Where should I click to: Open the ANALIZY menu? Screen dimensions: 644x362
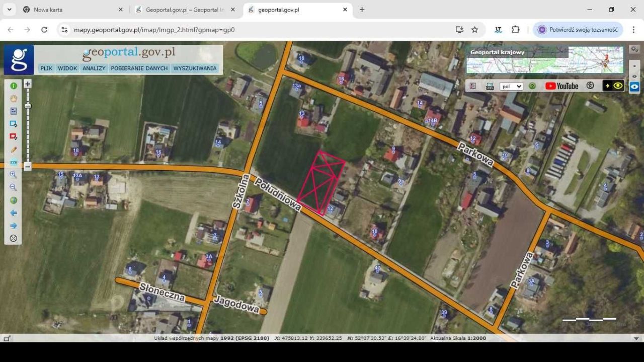click(x=94, y=68)
